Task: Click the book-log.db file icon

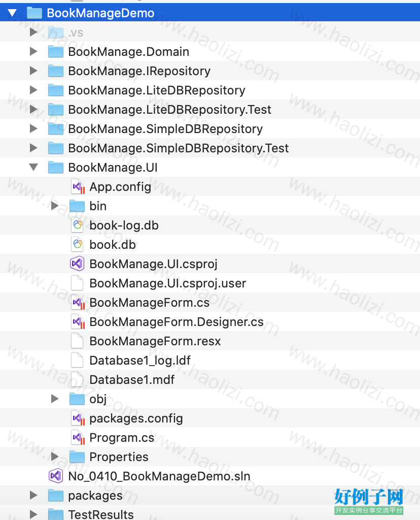Action: 77,225
